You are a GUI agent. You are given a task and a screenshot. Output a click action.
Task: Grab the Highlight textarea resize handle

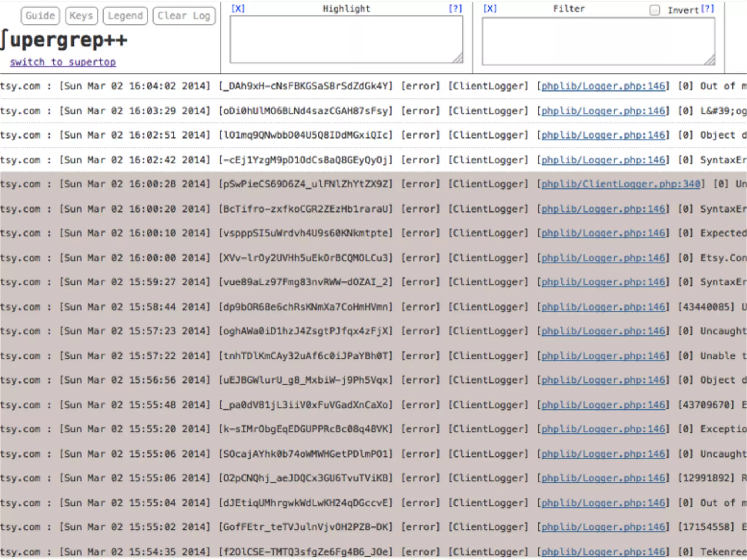458,58
